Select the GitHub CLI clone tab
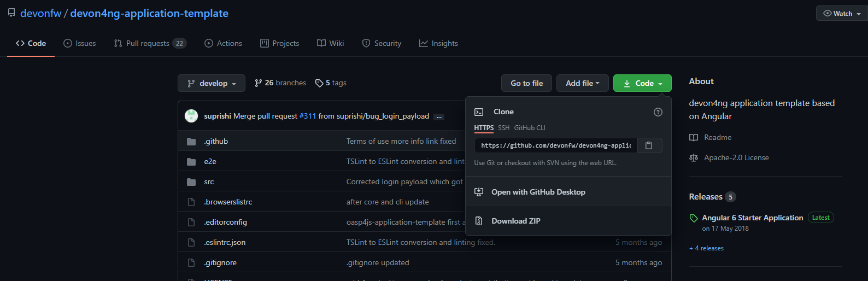Image resolution: width=868 pixels, height=281 pixels. click(529, 128)
